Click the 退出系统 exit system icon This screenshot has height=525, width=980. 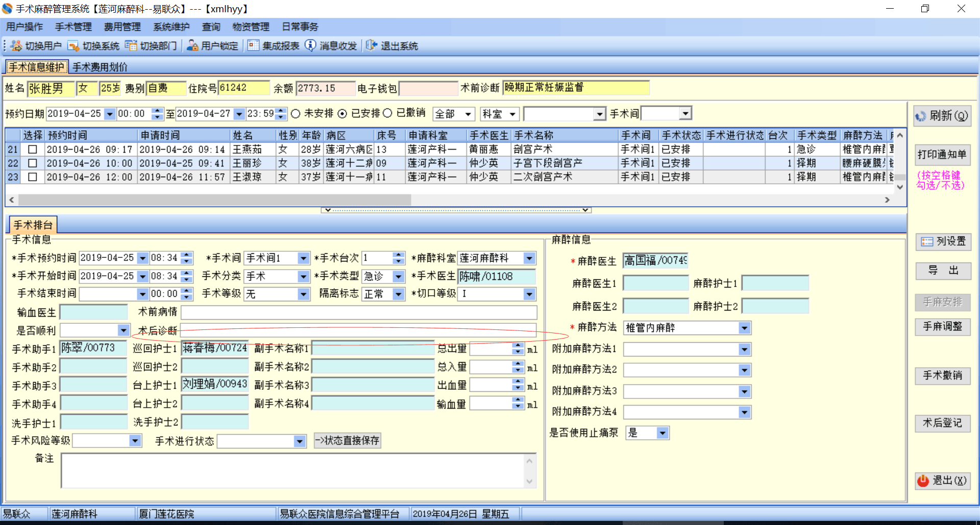[x=372, y=46]
